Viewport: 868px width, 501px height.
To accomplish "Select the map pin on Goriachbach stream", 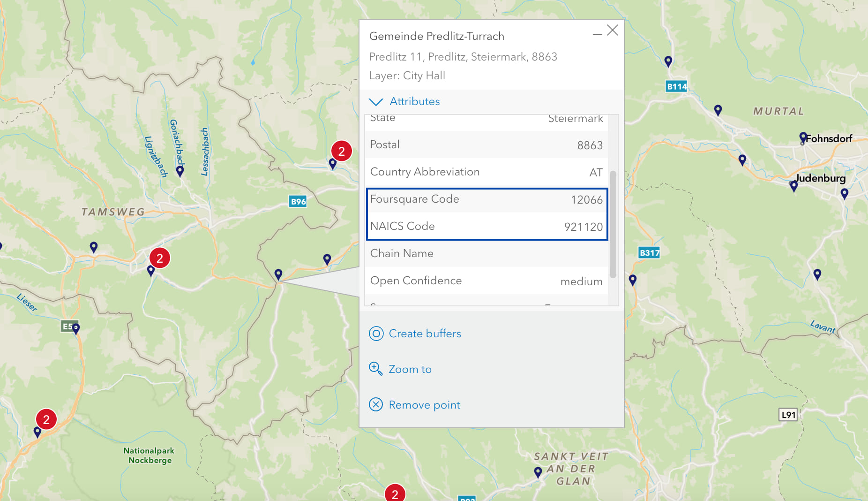I will [x=180, y=171].
